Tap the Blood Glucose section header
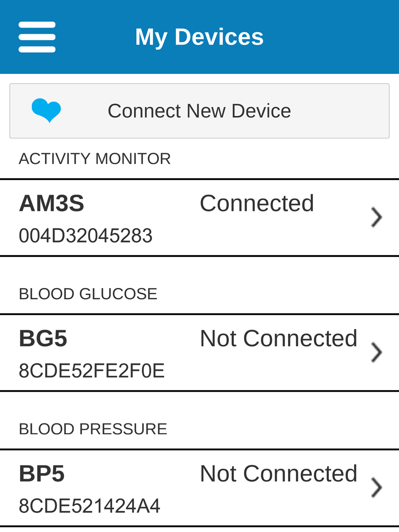 (x=88, y=294)
